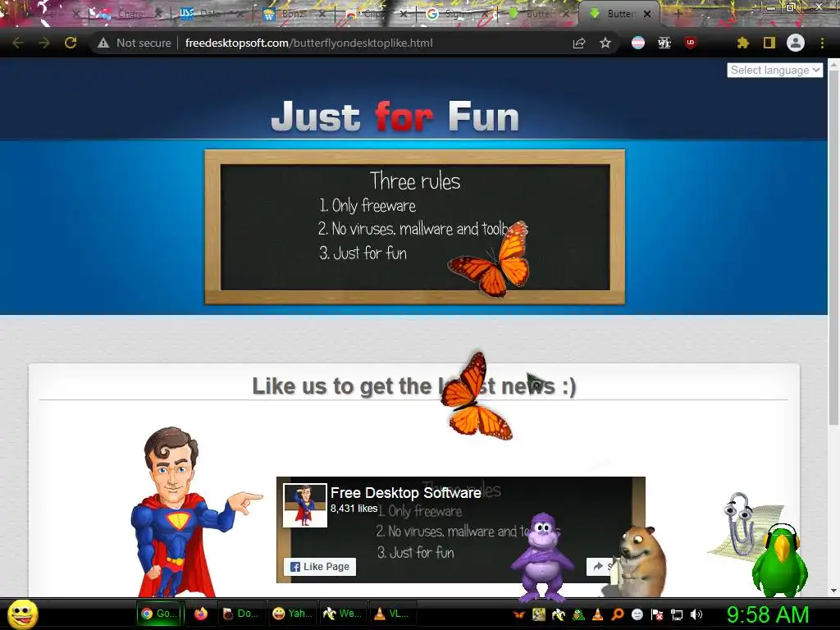This screenshot has height=630, width=840.
Task: Switch to the Yahoo taskbar button
Action: coord(292,614)
